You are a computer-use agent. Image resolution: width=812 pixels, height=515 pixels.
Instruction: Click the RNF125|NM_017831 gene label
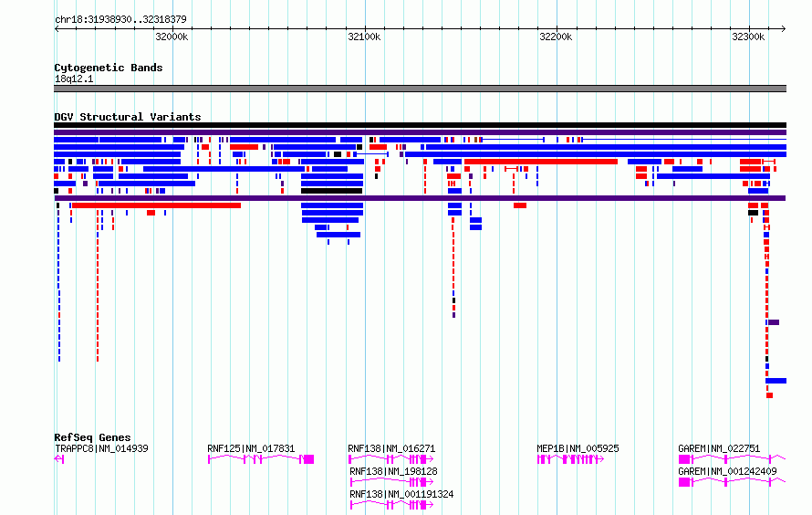tap(251, 448)
